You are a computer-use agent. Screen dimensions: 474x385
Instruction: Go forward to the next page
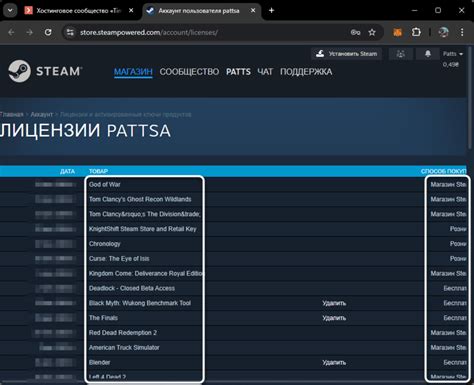[30, 32]
